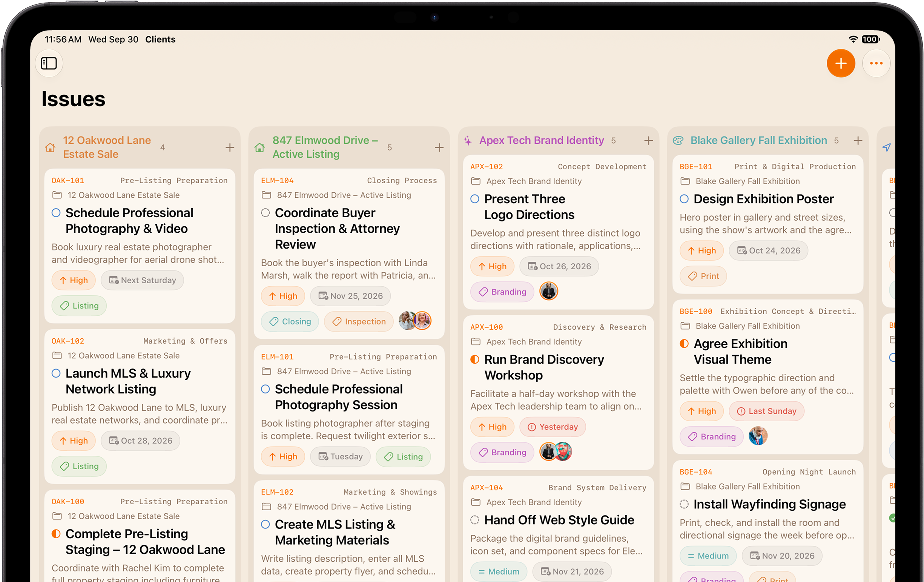Add issue to Blake Gallery Fall Exhibition column
This screenshot has height=582, width=924.
pos(858,141)
